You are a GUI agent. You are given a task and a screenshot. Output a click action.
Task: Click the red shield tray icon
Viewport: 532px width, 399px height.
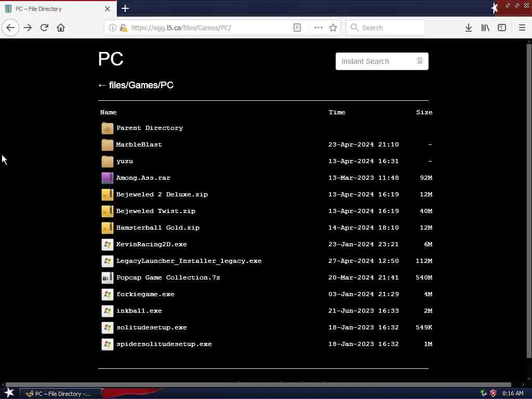coord(493,393)
